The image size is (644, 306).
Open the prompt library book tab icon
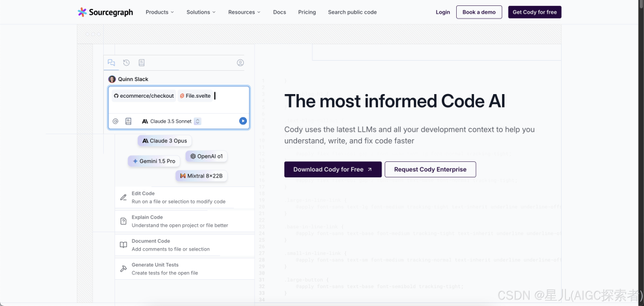coord(142,63)
